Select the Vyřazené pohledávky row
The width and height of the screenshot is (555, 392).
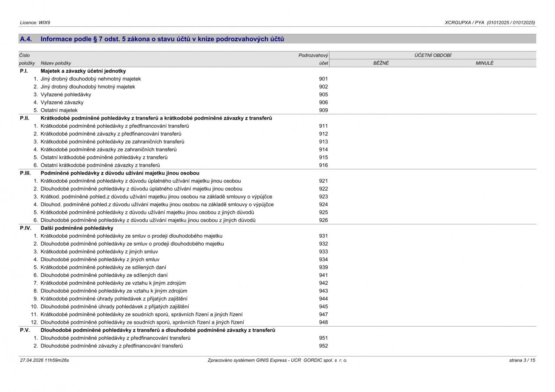[x=277, y=94]
